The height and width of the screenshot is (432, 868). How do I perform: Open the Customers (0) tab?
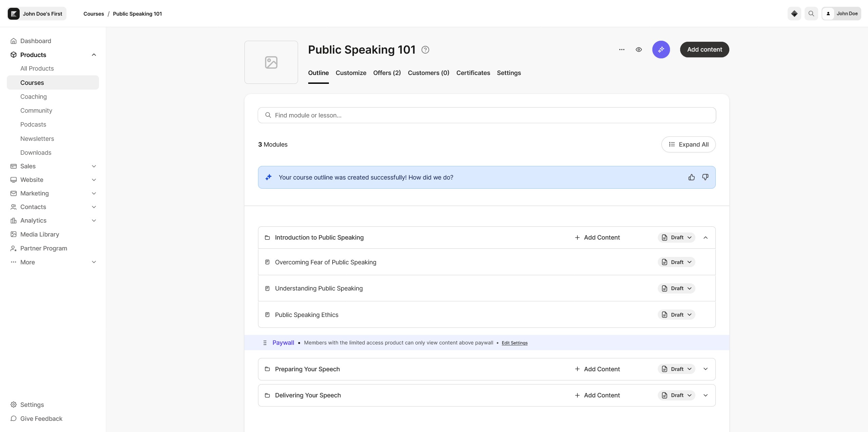[x=429, y=73]
